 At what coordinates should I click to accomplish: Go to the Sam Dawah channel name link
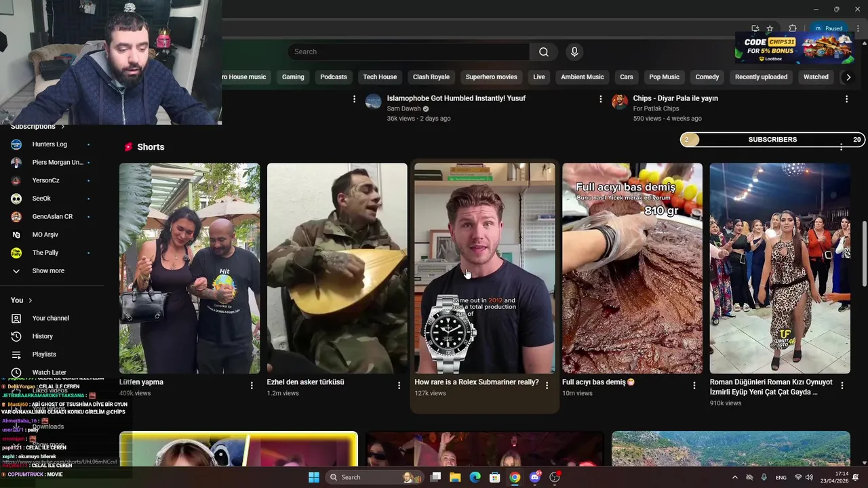(404, 108)
